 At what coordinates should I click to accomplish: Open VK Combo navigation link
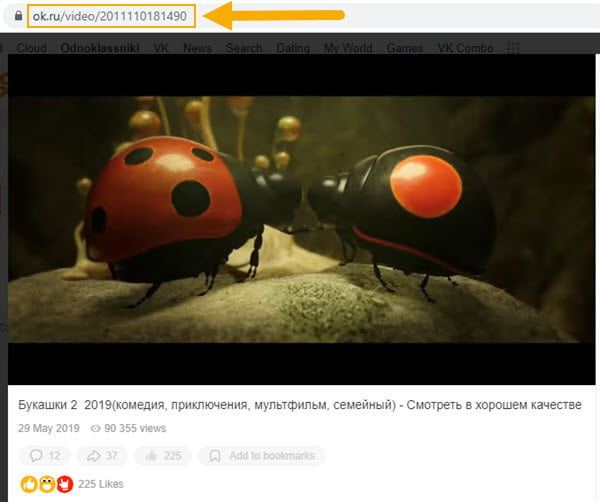[465, 48]
